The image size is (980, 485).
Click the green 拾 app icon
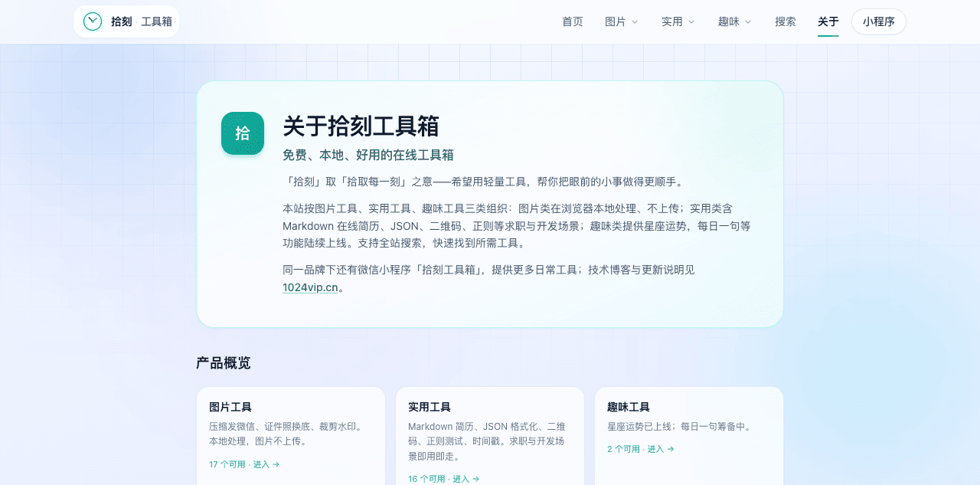[x=243, y=133]
